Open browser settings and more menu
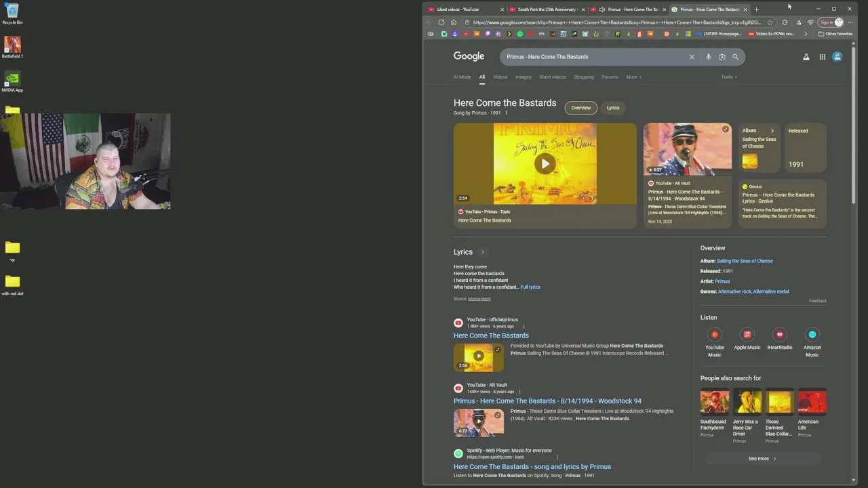 [850, 22]
